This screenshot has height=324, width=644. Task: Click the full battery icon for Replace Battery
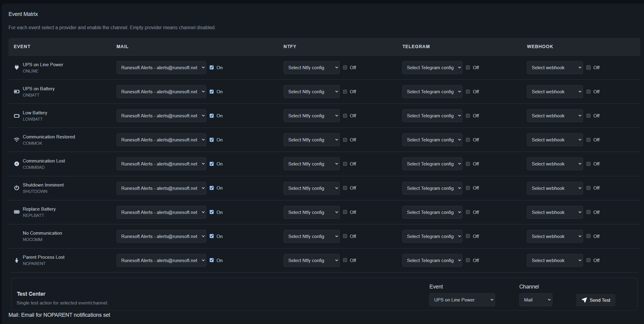click(x=17, y=212)
